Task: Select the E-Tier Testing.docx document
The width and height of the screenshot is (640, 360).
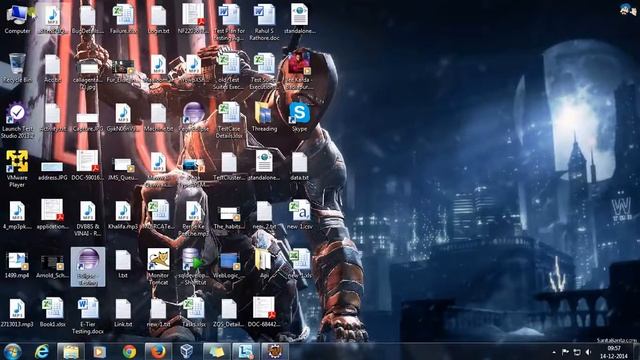Action: coord(88,316)
